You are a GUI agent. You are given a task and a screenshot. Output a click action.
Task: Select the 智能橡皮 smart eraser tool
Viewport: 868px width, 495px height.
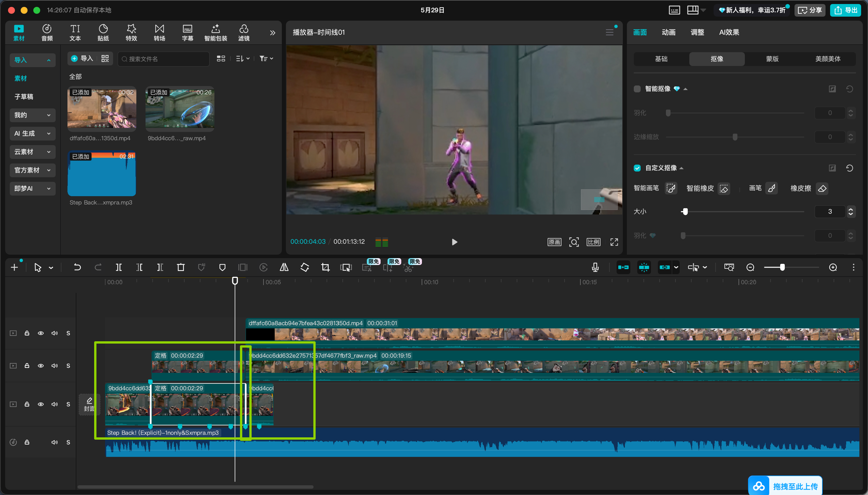click(724, 188)
